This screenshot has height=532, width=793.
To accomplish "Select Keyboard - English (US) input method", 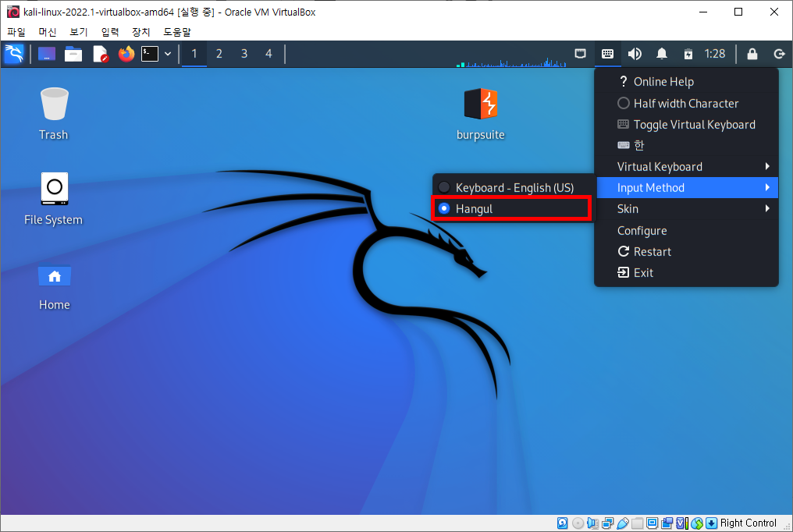I will click(x=513, y=188).
